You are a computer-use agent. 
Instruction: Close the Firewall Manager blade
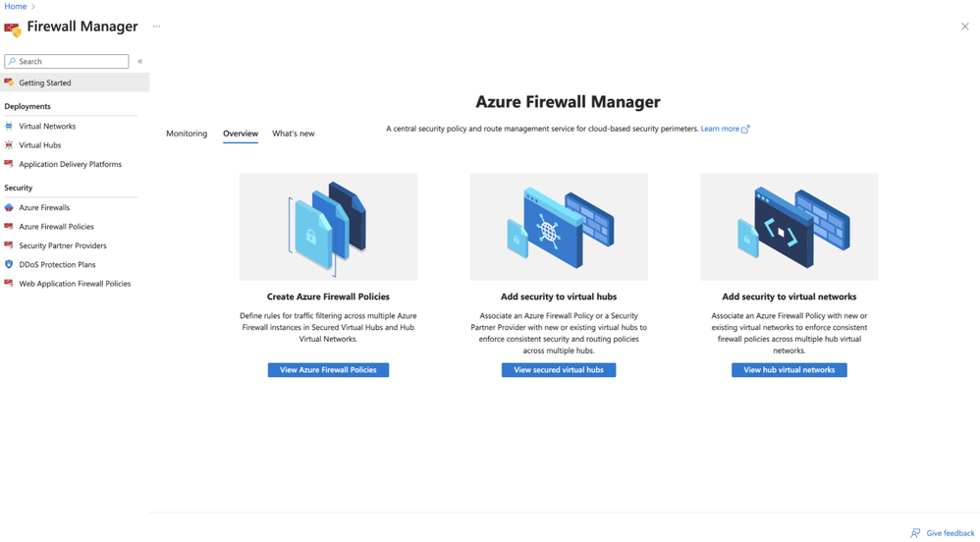(x=965, y=27)
